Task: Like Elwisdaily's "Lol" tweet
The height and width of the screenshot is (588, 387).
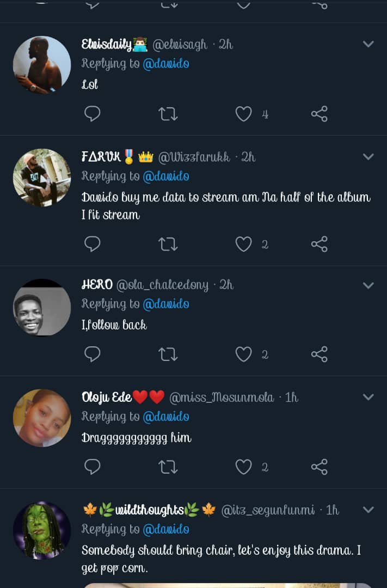Action: 243,114
